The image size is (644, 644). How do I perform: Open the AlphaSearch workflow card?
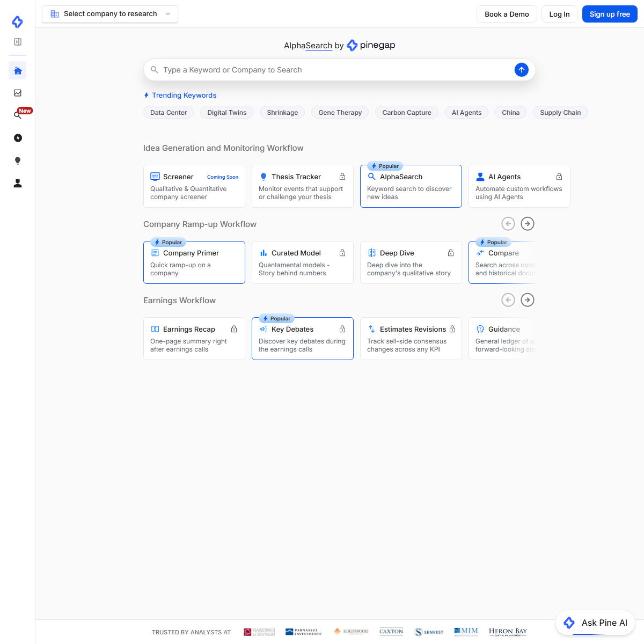(411, 186)
